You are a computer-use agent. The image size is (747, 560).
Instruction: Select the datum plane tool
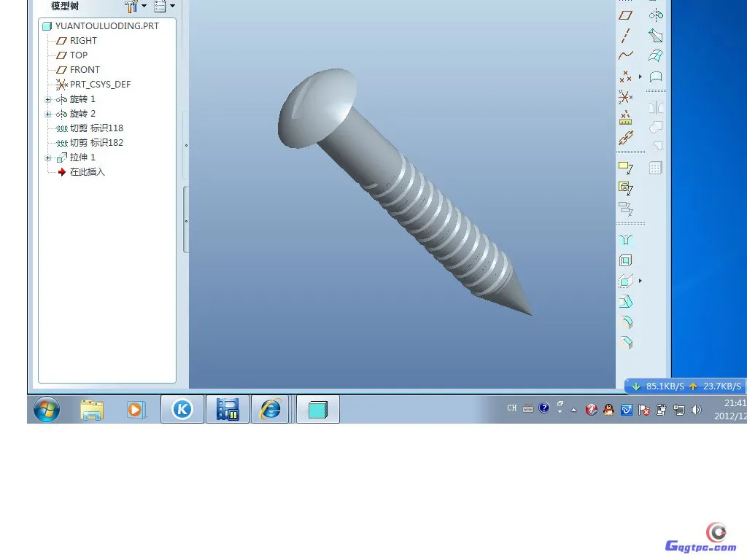tap(625, 15)
